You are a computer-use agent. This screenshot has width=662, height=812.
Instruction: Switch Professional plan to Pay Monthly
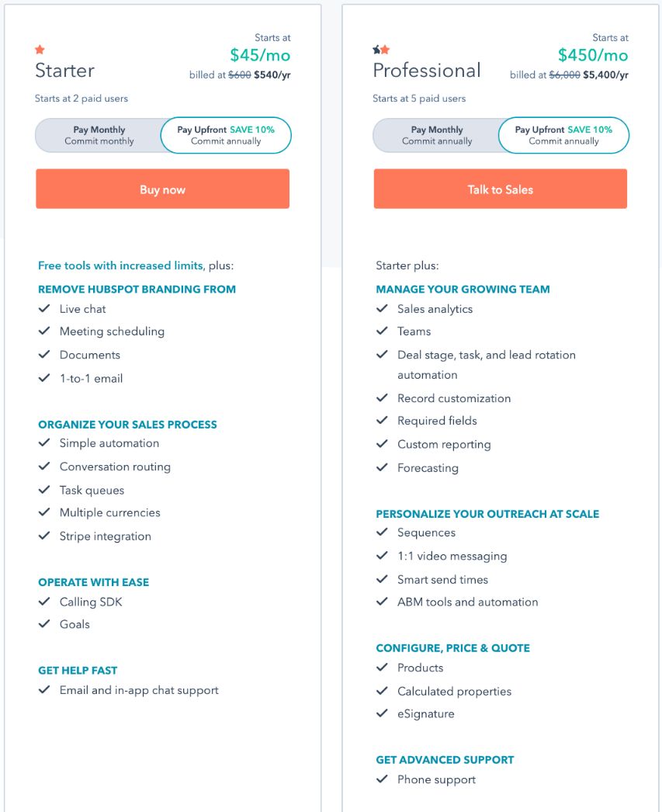[437, 136]
